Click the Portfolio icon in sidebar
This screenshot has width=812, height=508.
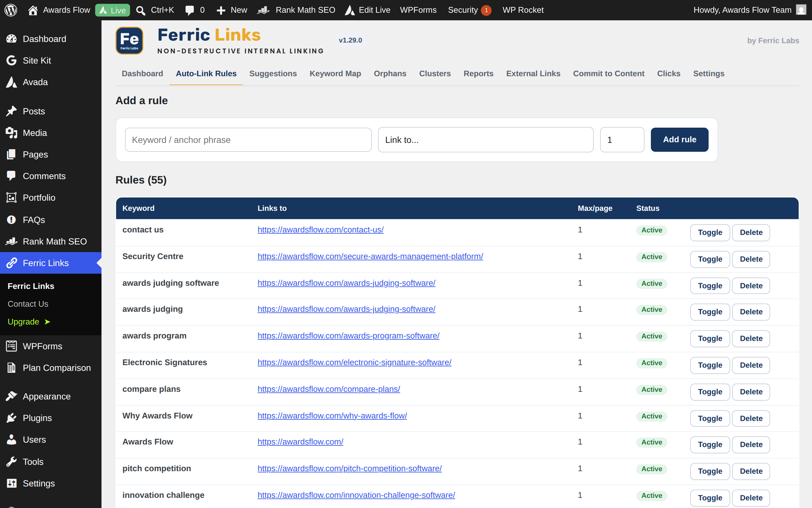coord(11,197)
